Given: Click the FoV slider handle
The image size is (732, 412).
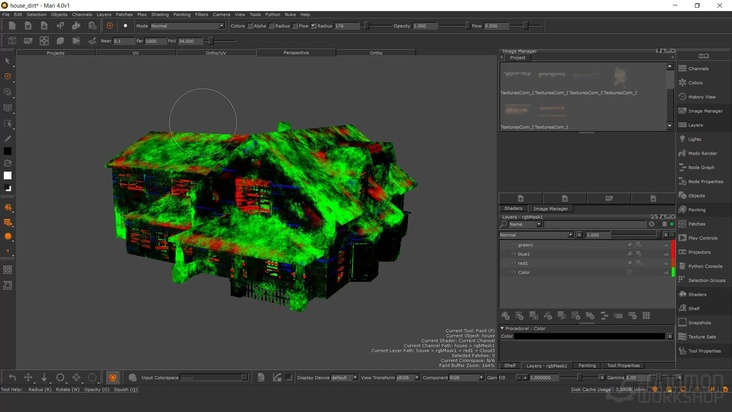Looking at the screenshot, I should click(211, 41).
